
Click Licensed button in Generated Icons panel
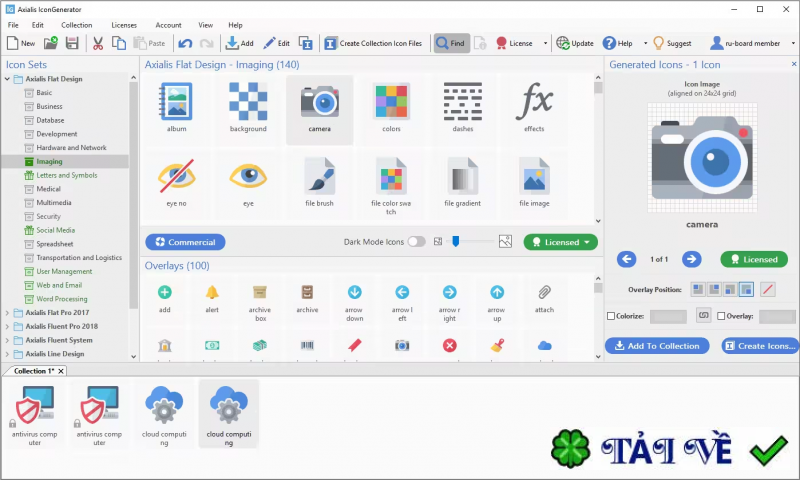(x=753, y=259)
